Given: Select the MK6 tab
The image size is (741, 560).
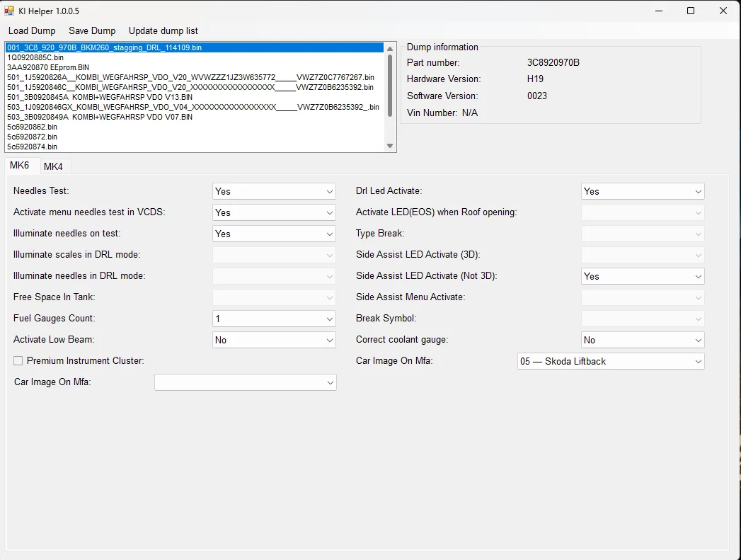Looking at the screenshot, I should (20, 166).
